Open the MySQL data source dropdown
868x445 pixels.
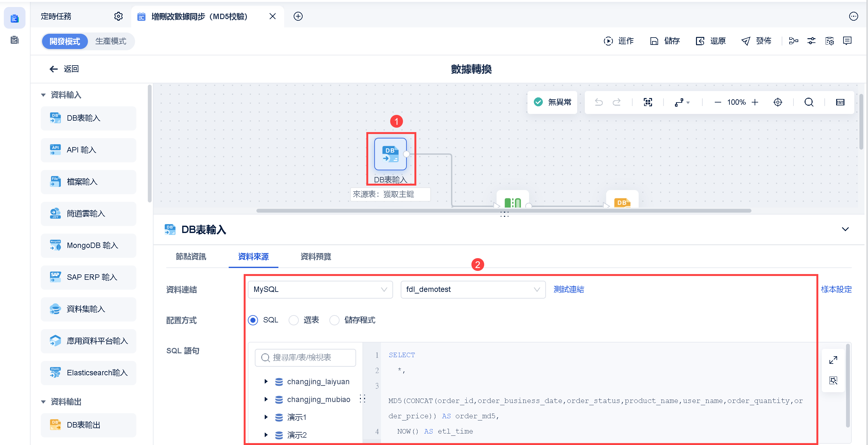[x=320, y=289]
